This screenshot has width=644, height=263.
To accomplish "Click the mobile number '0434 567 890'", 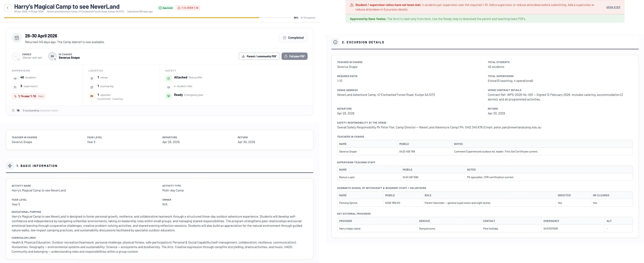I will pos(411,177).
